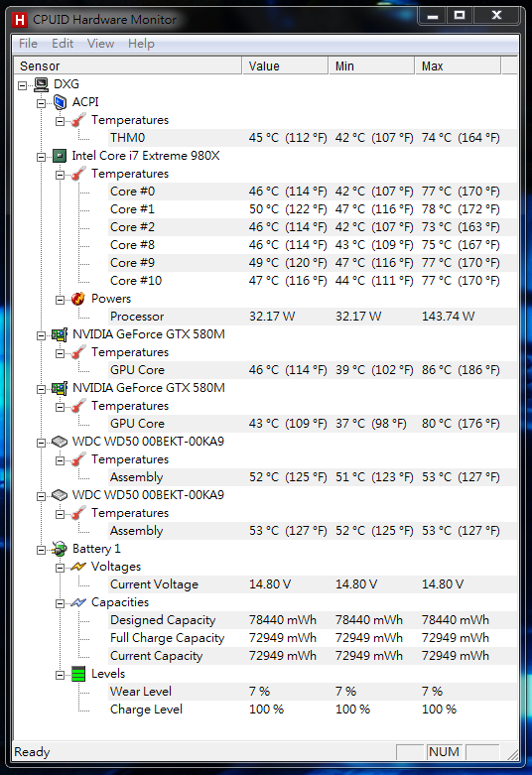The image size is (532, 775).
Task: Click the Capacities graph icon
Action: pos(78,602)
